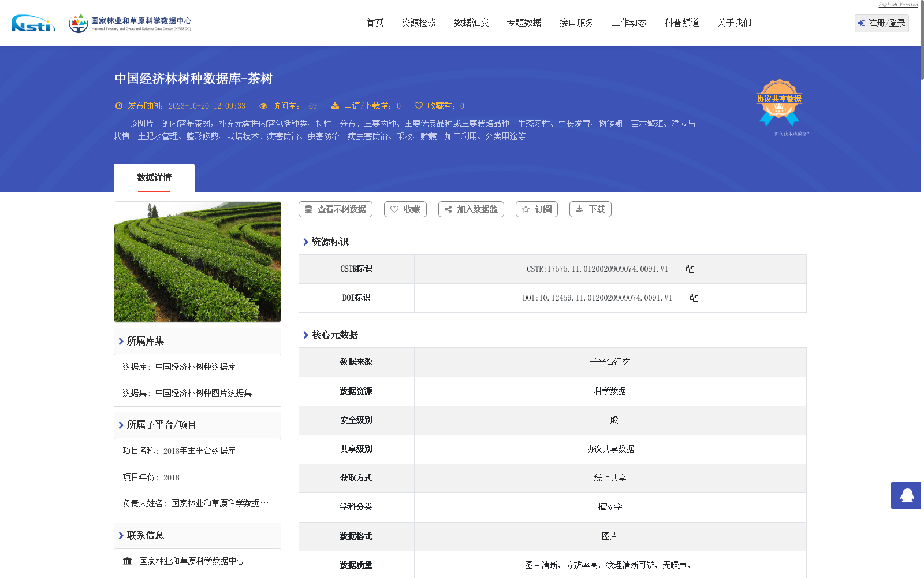The image size is (924, 578).
Task: Click the 科学数据 value cell
Action: tap(610, 391)
